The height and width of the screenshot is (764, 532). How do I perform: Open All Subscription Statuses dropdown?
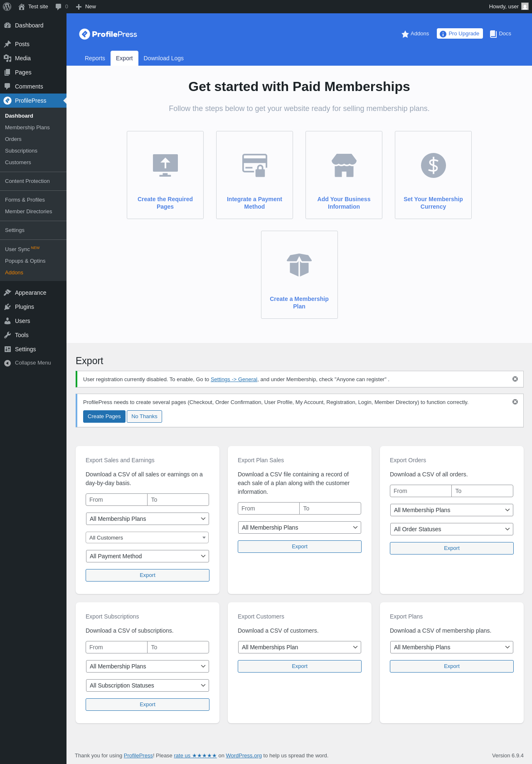click(147, 685)
